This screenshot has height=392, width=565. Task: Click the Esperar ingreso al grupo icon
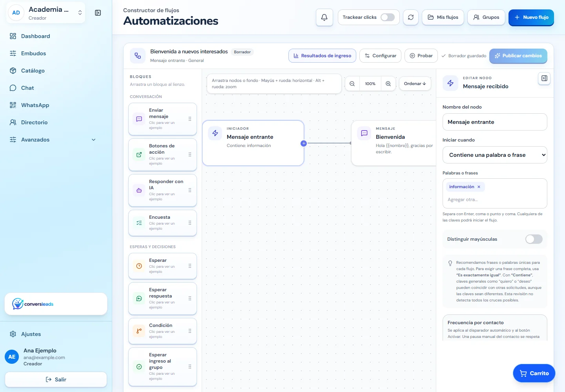tap(139, 367)
